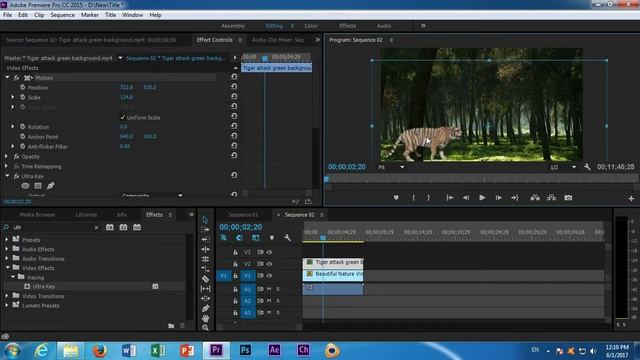Viewport: 640px width, 360px height.
Task: Open timeline display settings wrench
Action: point(287,238)
